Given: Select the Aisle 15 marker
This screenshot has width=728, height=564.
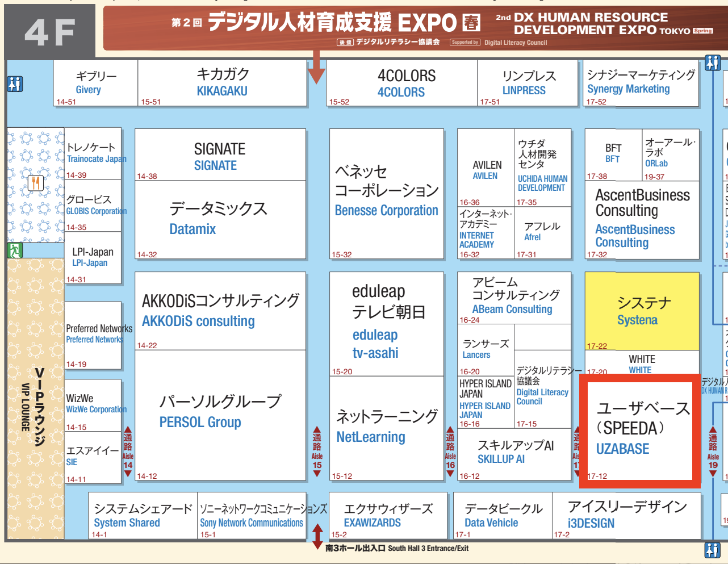Looking at the screenshot, I should [x=317, y=452].
